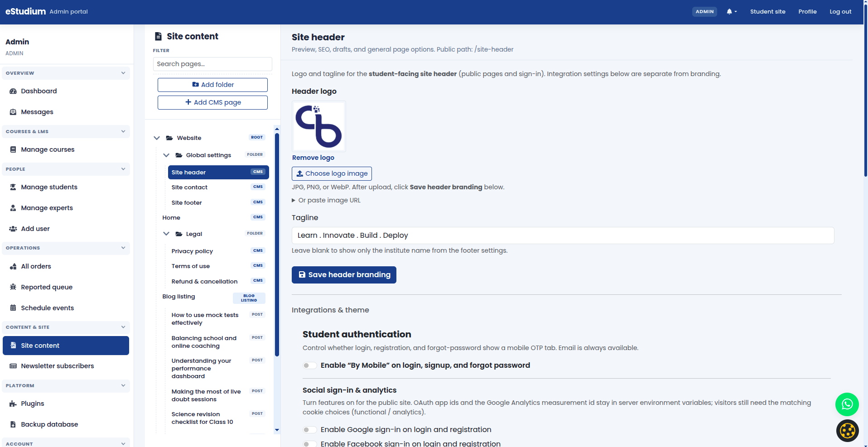Screen dimensions: 868x447
Task: Collapse the Legal folder chevron
Action: [x=166, y=234]
